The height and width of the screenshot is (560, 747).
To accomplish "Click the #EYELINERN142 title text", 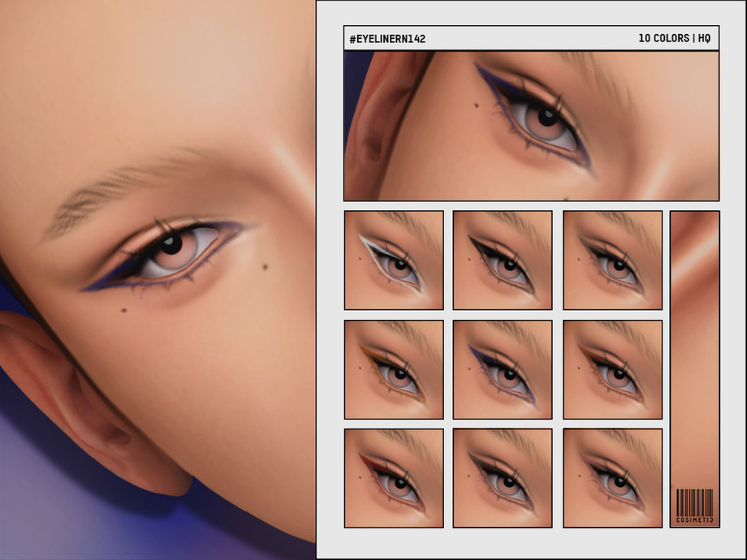I will (387, 39).
